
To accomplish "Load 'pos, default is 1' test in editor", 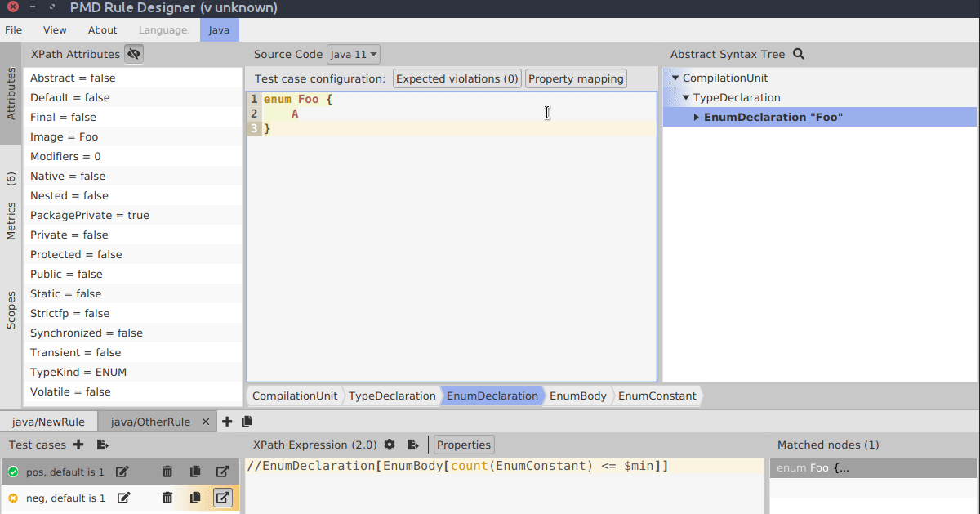I will pyautogui.click(x=222, y=472).
